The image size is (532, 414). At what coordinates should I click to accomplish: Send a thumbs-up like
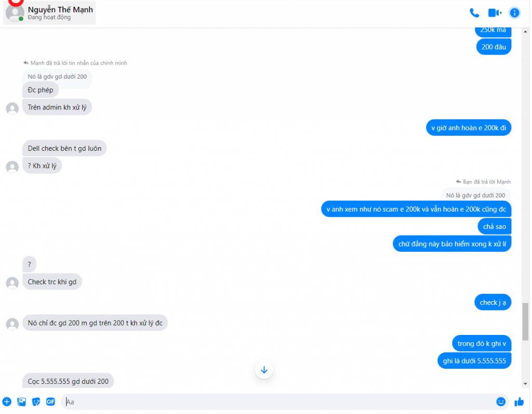point(519,402)
